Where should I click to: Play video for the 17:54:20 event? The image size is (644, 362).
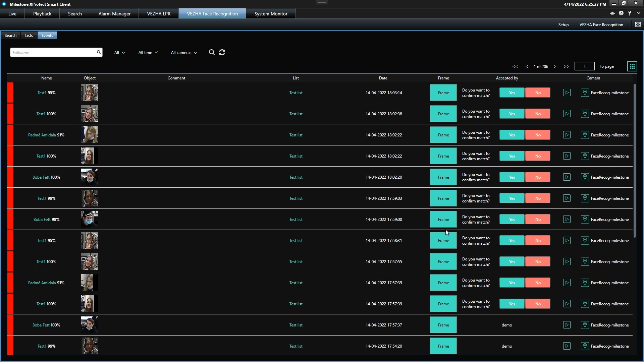click(x=567, y=346)
